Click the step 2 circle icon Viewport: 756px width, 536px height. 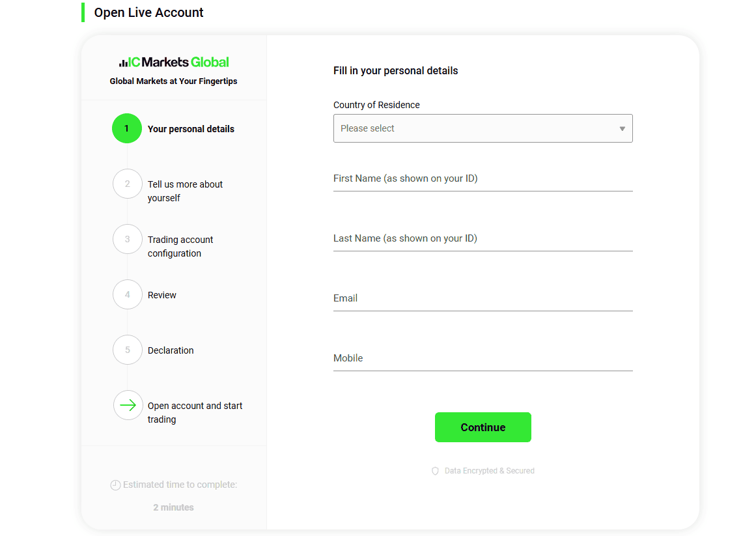pos(127,184)
